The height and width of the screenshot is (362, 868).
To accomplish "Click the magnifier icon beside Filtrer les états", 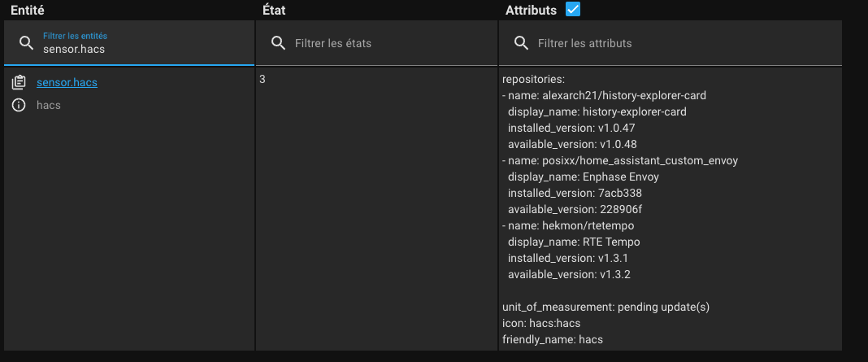I will [x=278, y=43].
